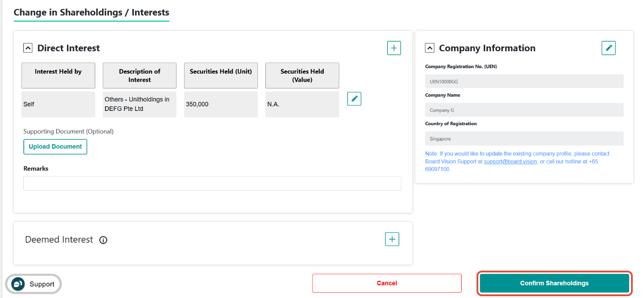Add a new Deemed Interest entry
Screen dimensions: 644x298
[392, 239]
